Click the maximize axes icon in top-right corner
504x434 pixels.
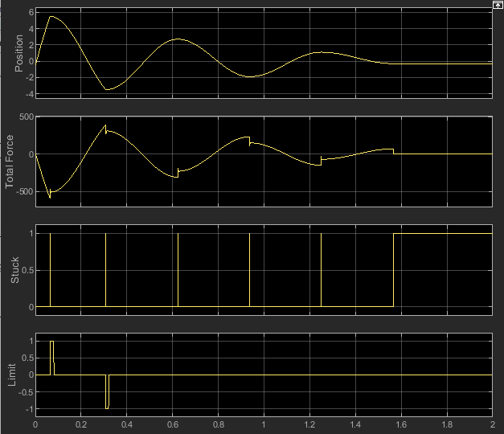(498, 4)
